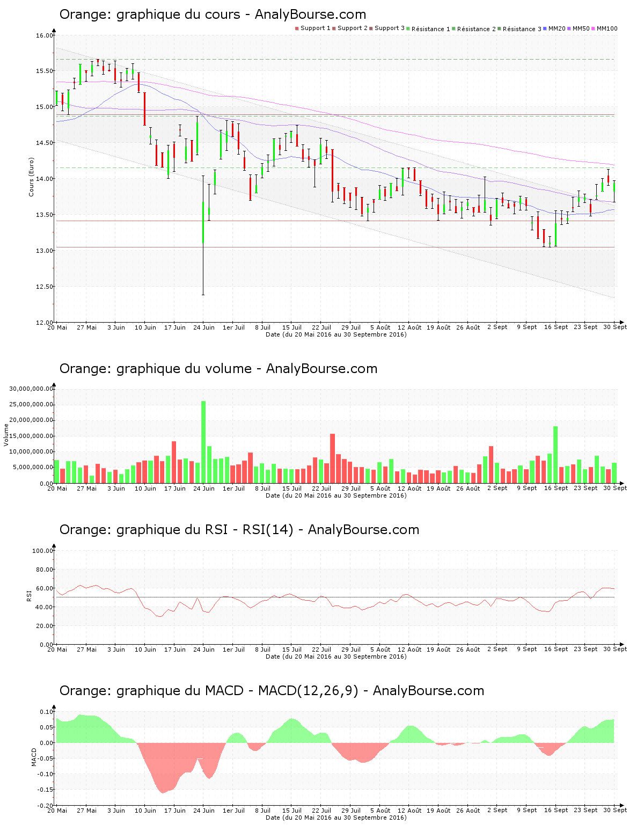Click the 'Volume' vertical axis label
This screenshot has height=832, width=644.
point(6,435)
